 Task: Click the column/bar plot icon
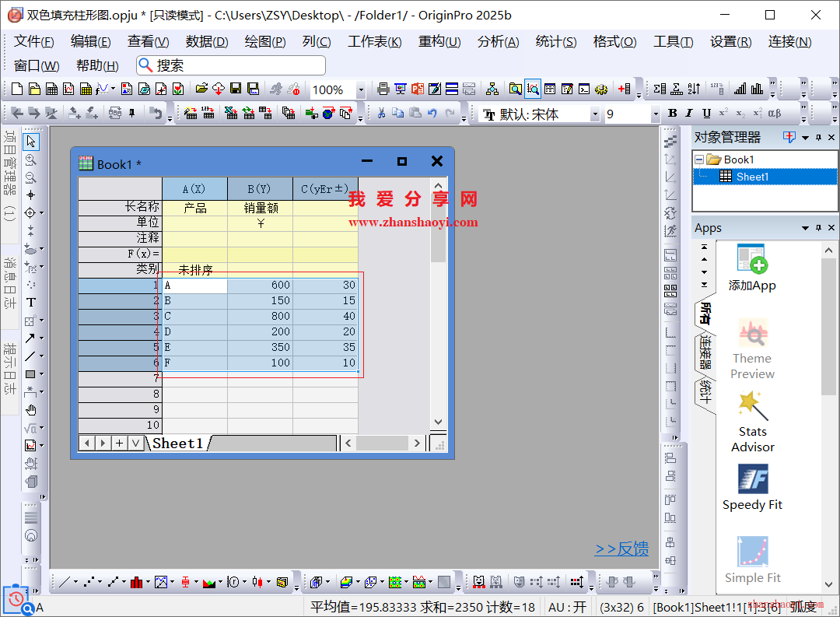[137, 582]
